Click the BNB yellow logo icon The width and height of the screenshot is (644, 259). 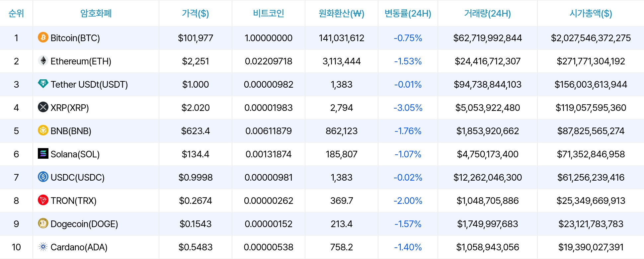(43, 130)
